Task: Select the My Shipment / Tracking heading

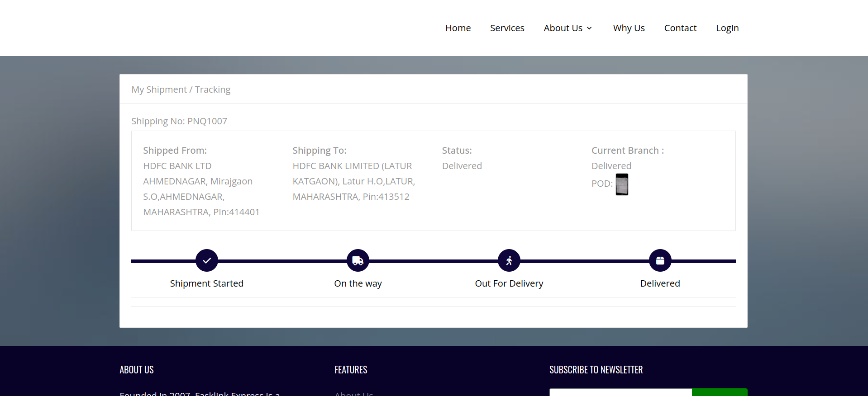Action: pyautogui.click(x=181, y=90)
